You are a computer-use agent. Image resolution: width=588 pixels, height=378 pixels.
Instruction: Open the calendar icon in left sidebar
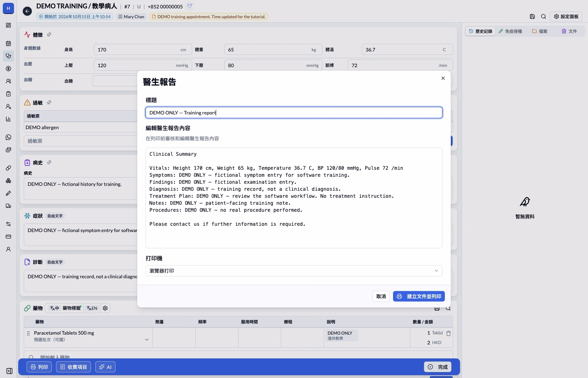(x=8, y=43)
